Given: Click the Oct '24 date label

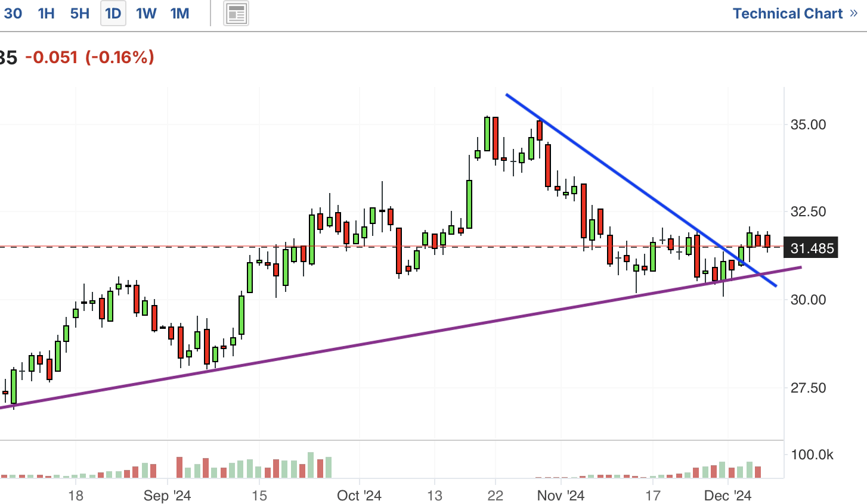Looking at the screenshot, I should (x=359, y=496).
